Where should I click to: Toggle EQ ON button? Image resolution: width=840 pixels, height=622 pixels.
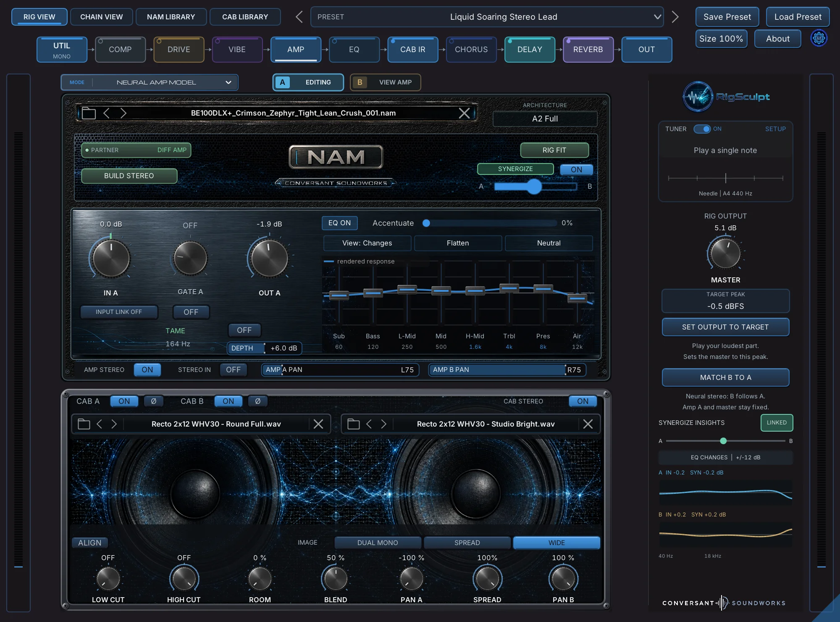(339, 223)
